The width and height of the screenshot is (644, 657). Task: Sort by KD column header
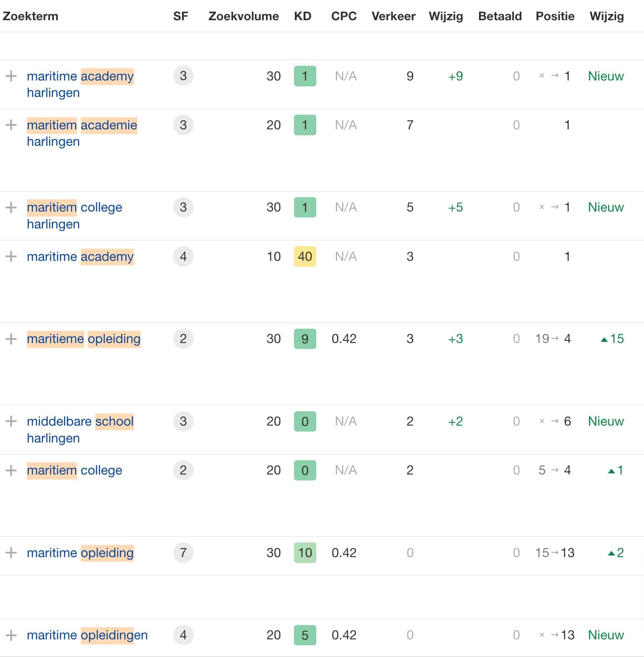pyautogui.click(x=302, y=16)
